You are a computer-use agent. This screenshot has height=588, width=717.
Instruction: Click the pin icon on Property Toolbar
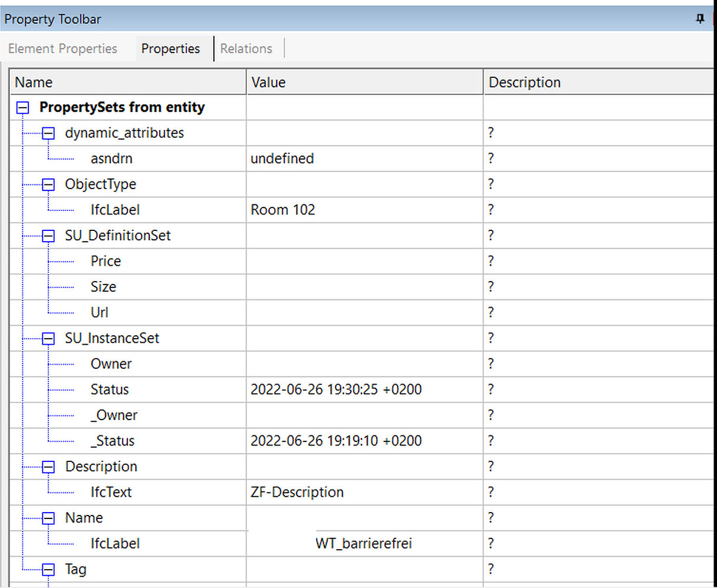pyautogui.click(x=700, y=19)
